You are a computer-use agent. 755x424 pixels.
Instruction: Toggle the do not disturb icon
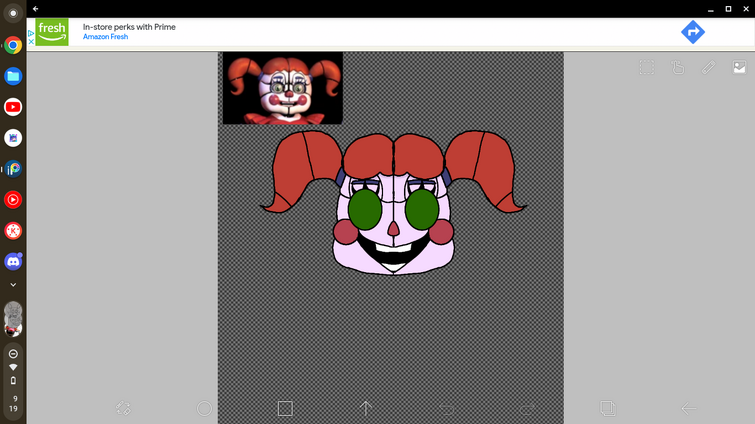pyautogui.click(x=13, y=354)
